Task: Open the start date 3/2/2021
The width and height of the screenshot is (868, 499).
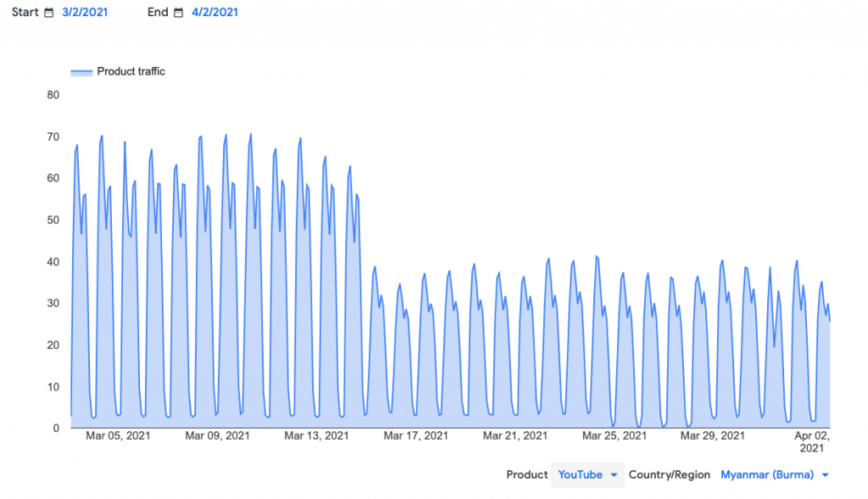Action: pos(85,12)
